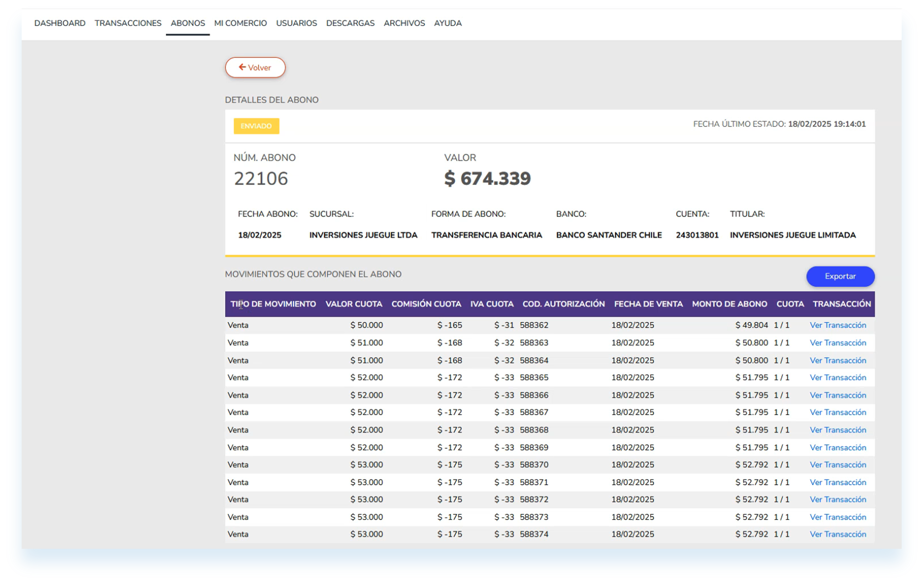Open Ver Transacción for authorization 588374
The image size is (924, 584).
[838, 535]
